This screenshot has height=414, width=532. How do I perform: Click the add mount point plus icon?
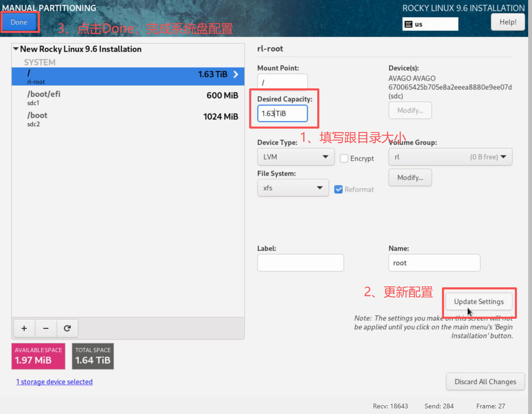click(x=24, y=328)
